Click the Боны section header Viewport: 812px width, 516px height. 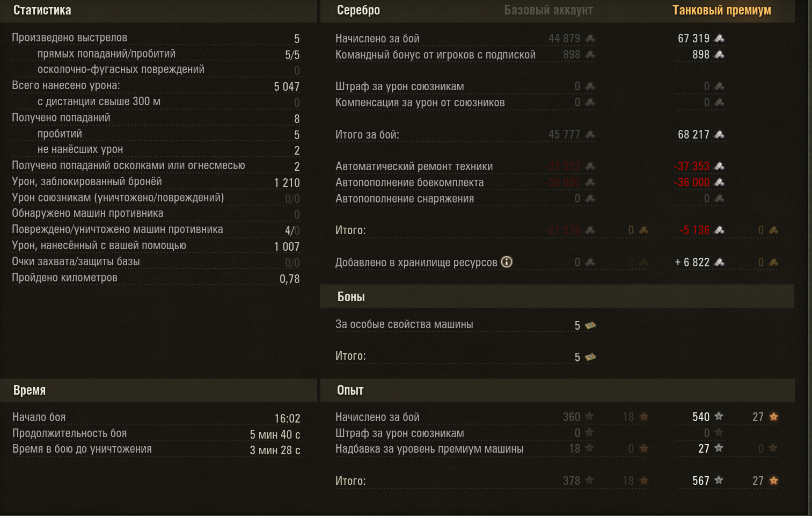(351, 297)
